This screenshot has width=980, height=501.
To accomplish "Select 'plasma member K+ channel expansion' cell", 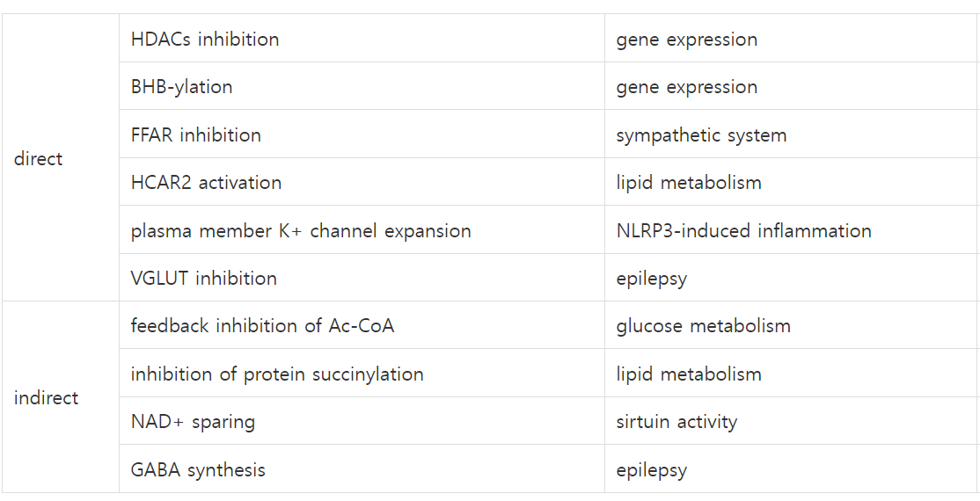I will click(x=301, y=231).
